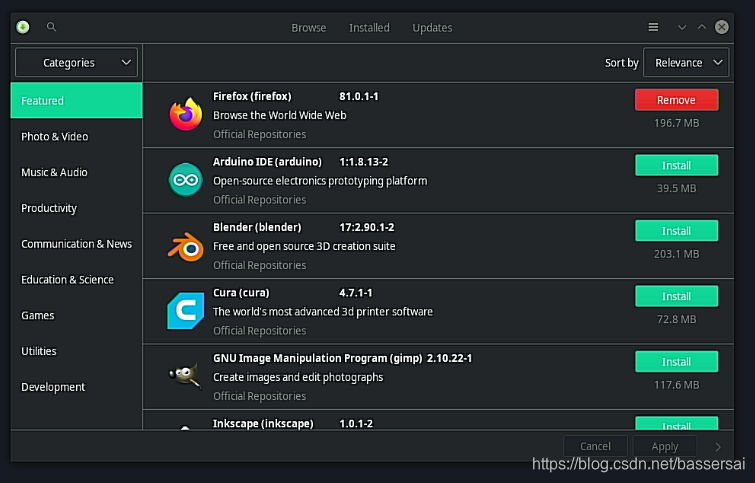Open the Inkscape (inkscape) entry title
Image resolution: width=755 pixels, height=483 pixels.
pos(263,424)
